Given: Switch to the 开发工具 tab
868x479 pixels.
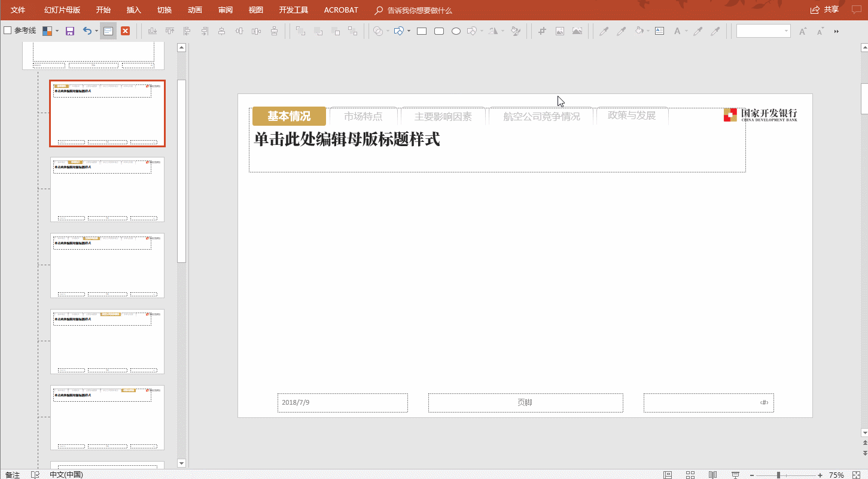Looking at the screenshot, I should tap(294, 10).
